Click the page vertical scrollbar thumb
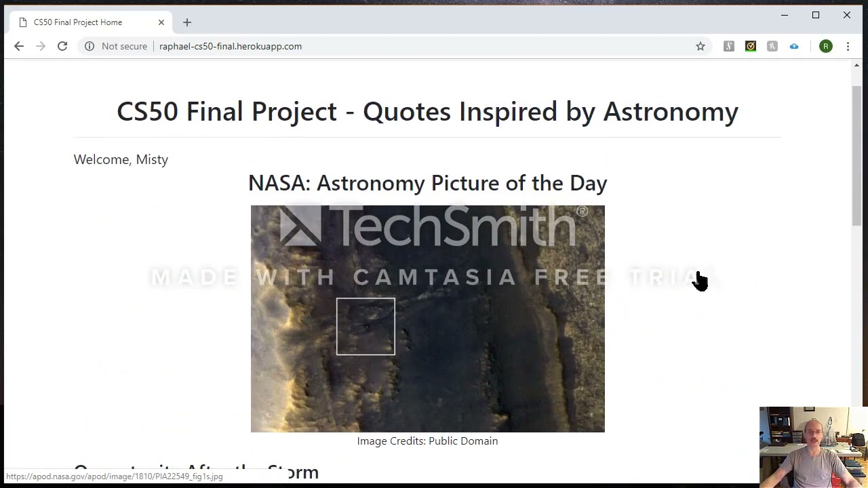Viewport: 868px width, 488px height. [x=857, y=156]
